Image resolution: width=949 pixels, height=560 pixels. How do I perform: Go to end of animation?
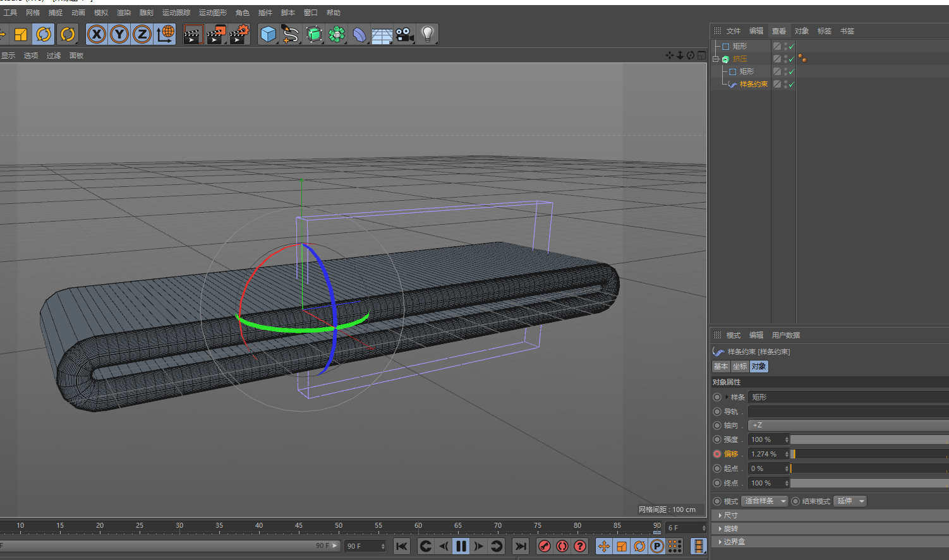tap(521, 546)
